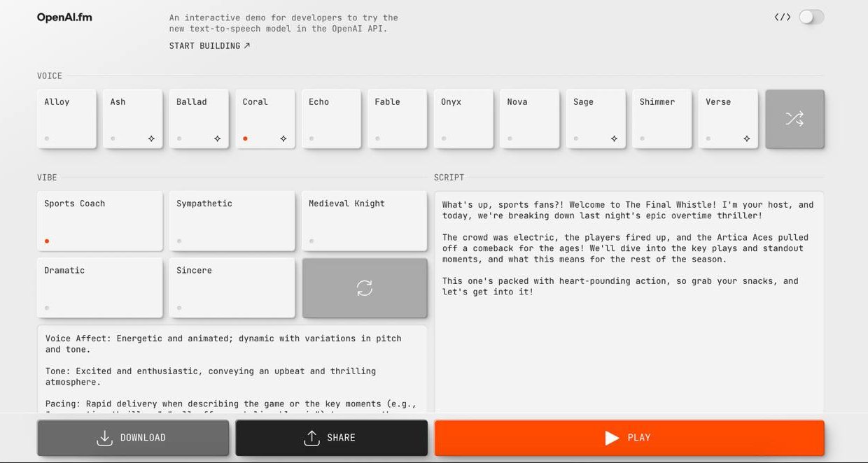Screen dimensions: 868x463
Task: Refresh the vibe options
Action: tap(364, 287)
